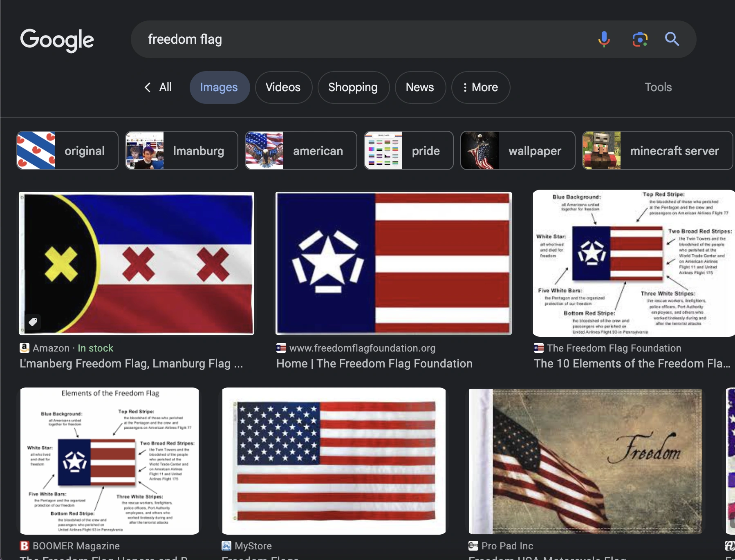
Task: Click the Amazon favicon on the Lmanberg result
Action: (25, 348)
